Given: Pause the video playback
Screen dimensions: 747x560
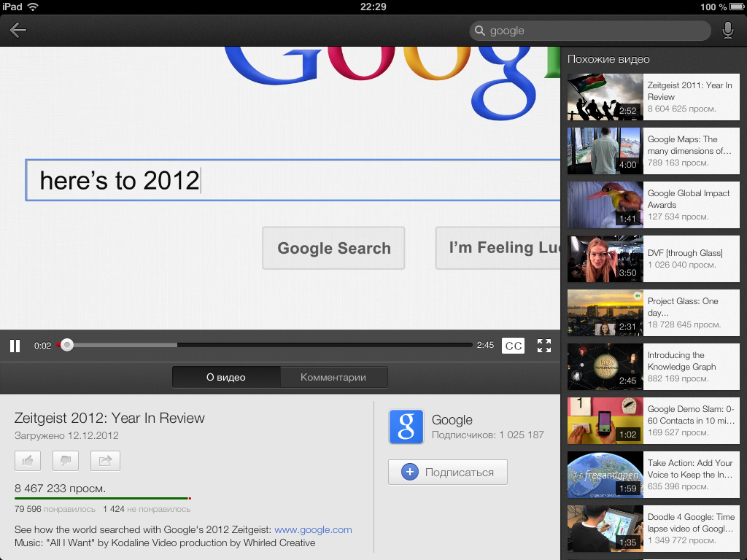Looking at the screenshot, I should point(15,346).
